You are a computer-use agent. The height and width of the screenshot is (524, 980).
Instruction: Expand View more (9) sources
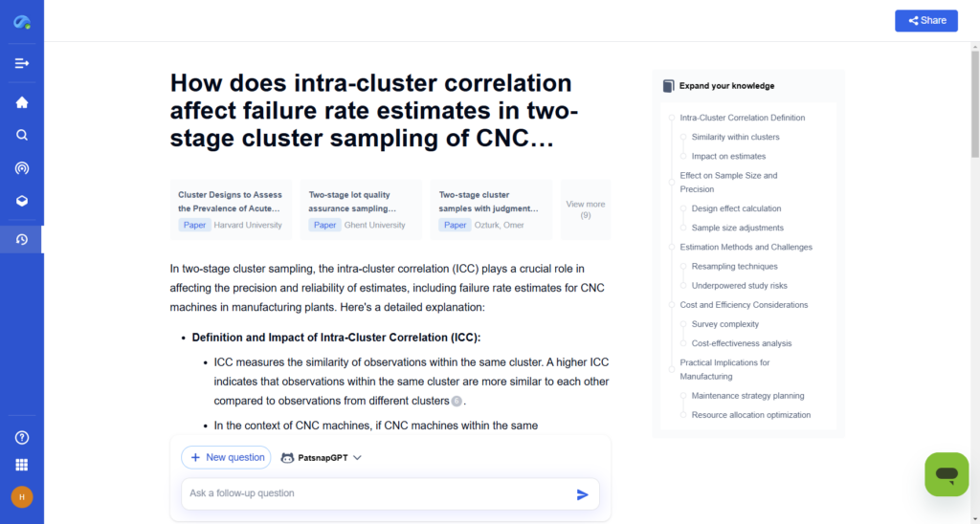tap(585, 209)
